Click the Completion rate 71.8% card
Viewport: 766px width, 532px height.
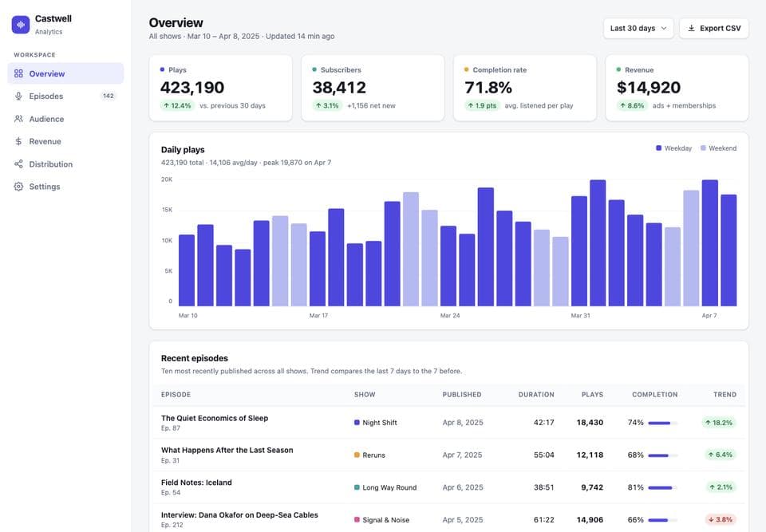tap(525, 88)
